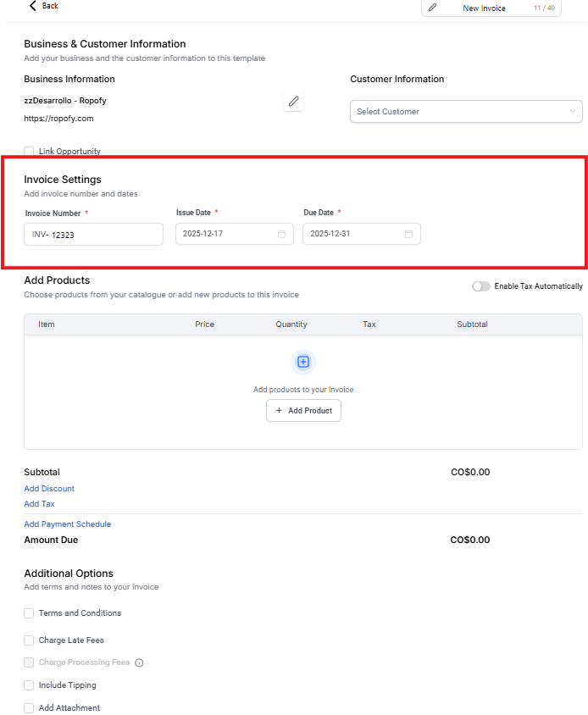Check the Charge Late Fees option
Viewport: 588px width, 715px height.
point(30,640)
